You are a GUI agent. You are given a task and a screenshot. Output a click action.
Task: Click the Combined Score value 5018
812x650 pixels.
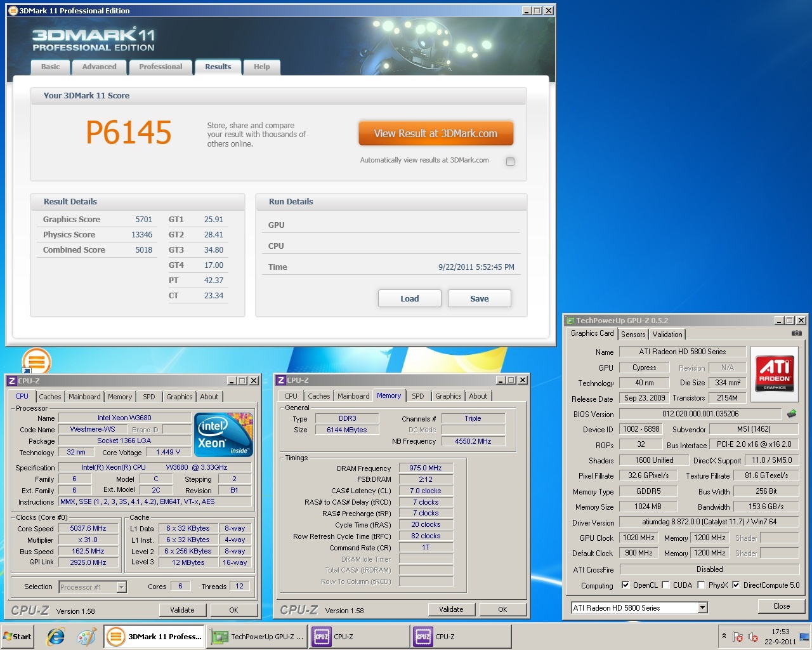point(144,250)
